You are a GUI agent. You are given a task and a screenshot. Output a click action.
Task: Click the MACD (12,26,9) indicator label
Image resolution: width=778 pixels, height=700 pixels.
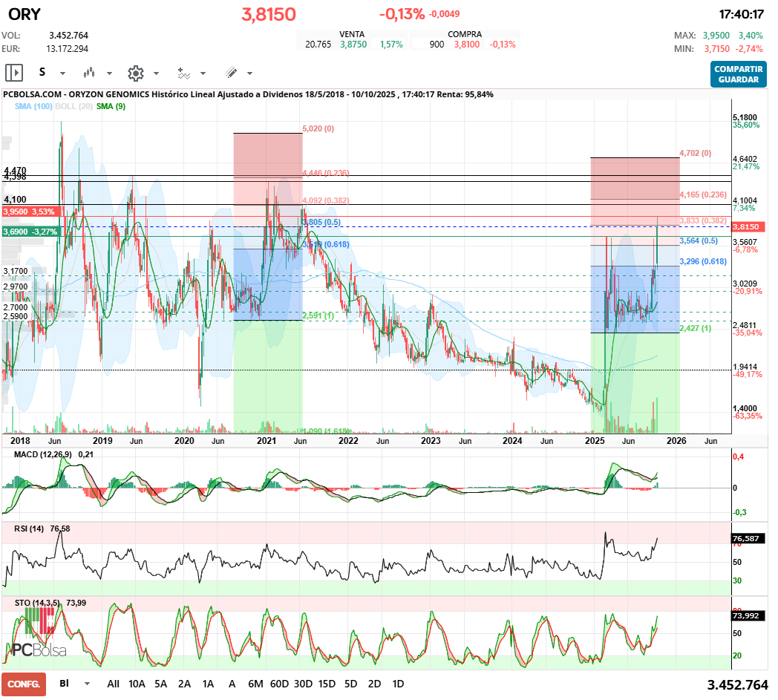42,454
